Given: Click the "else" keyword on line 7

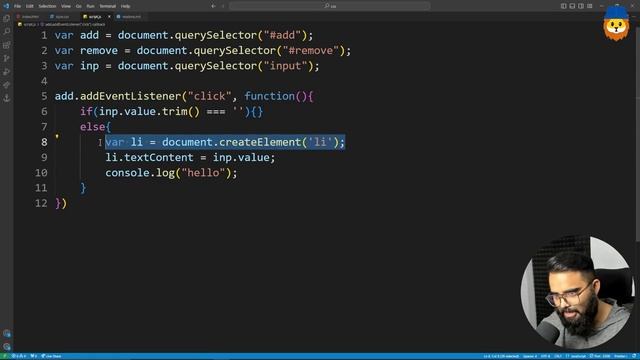Looking at the screenshot, I should (x=93, y=127).
